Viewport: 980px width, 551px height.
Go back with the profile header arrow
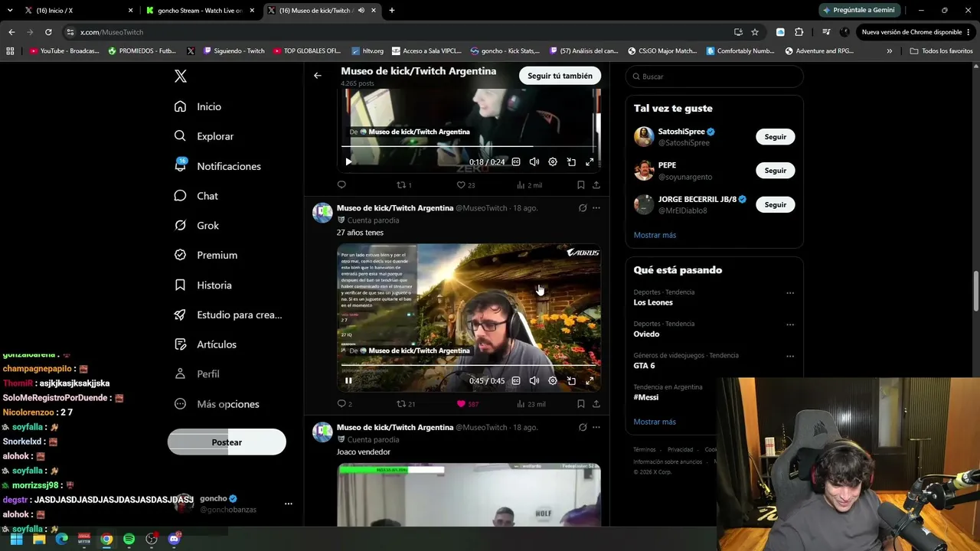coord(318,76)
